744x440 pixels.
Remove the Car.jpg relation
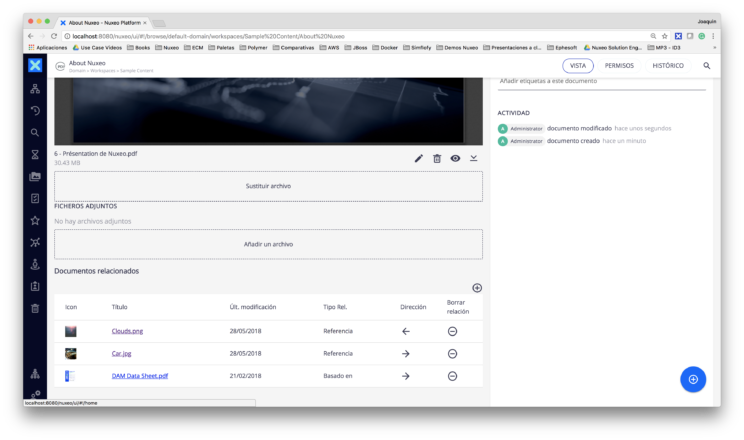[453, 354]
